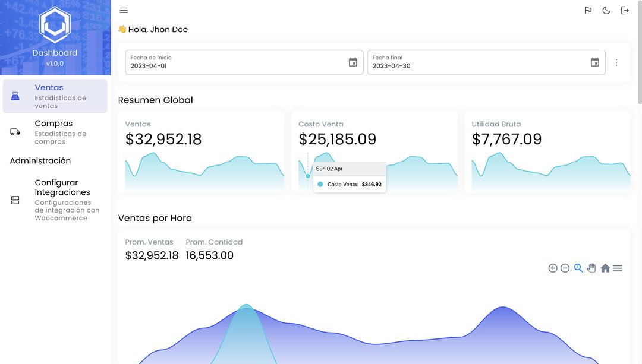
Task: Click the Prom. Cantidad 16,553.00 value
Action: click(210, 255)
